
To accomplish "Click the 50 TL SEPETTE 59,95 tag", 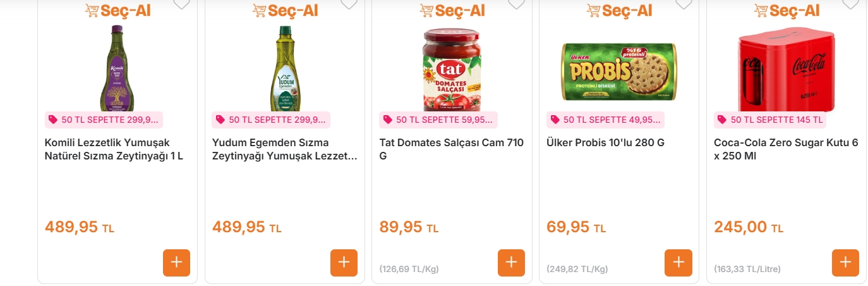I will [438, 120].
